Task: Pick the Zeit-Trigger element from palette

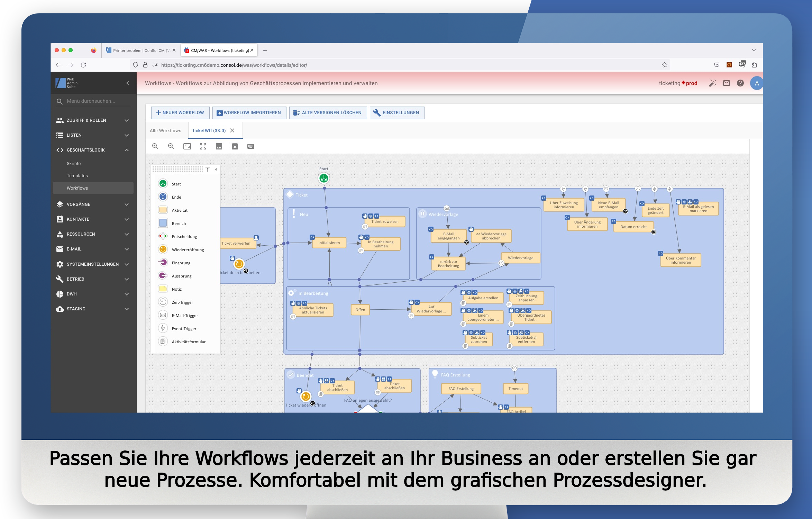Action: tap(182, 302)
